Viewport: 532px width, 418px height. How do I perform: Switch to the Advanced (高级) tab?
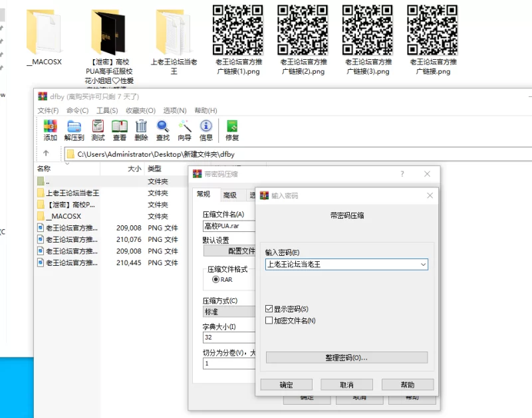click(229, 195)
